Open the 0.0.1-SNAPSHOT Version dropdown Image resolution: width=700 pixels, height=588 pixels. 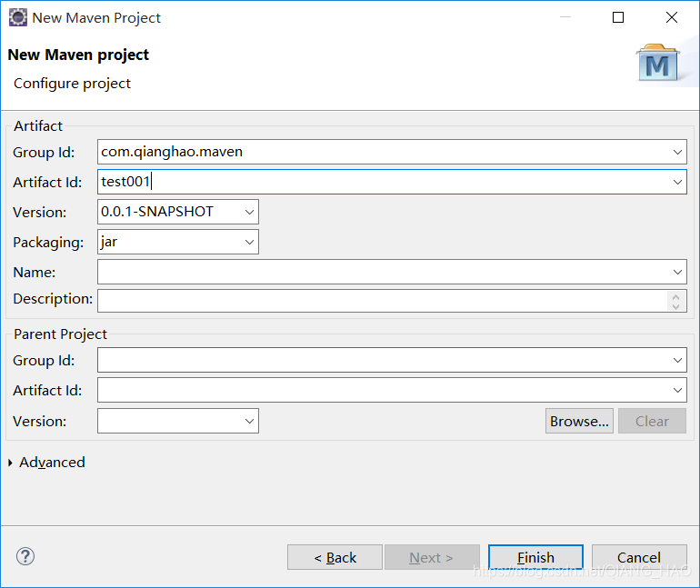pos(249,212)
